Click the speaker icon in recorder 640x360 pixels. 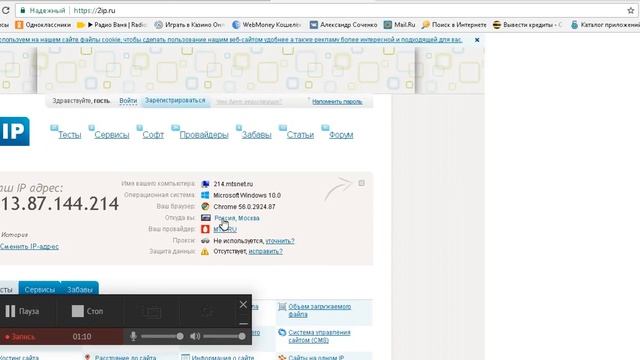195,336
